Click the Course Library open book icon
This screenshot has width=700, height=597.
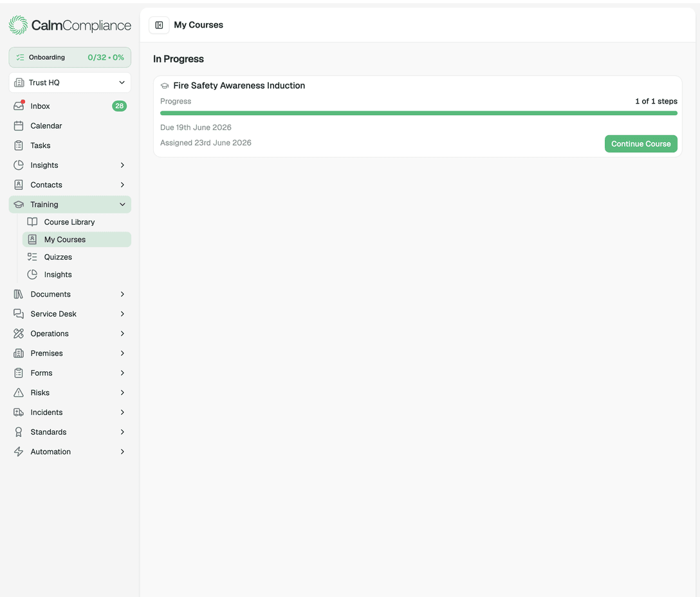pos(32,222)
